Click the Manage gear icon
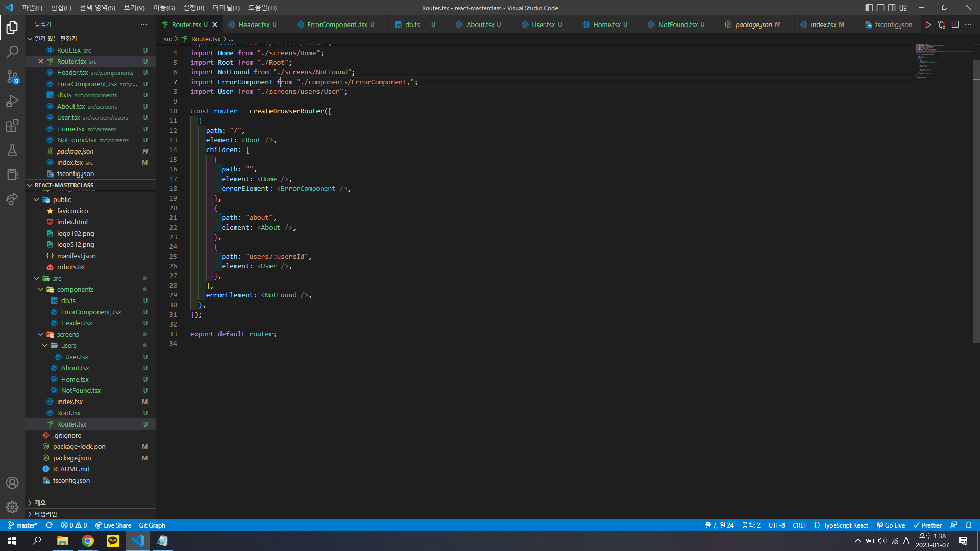Screen dimensions: 980x551 pos(12,507)
